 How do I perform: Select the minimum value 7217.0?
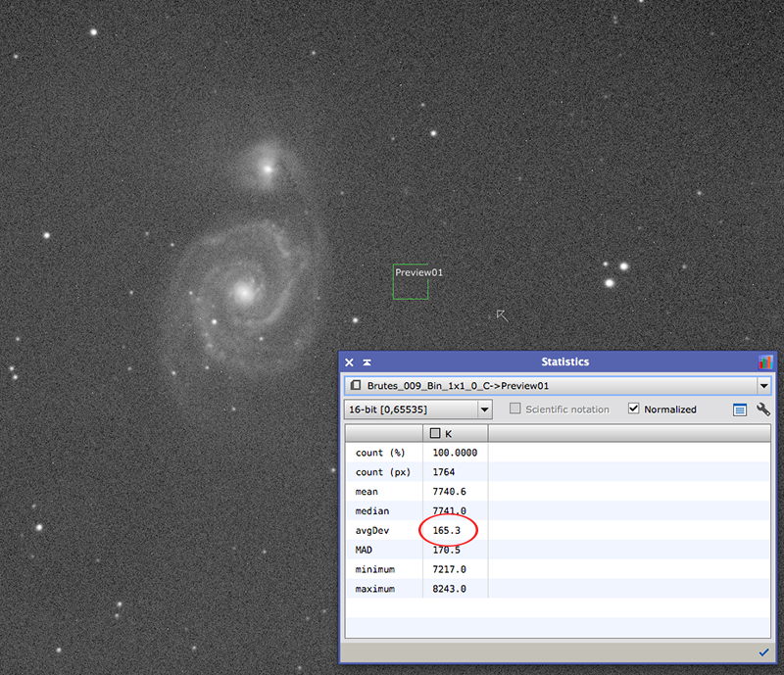[x=449, y=569]
